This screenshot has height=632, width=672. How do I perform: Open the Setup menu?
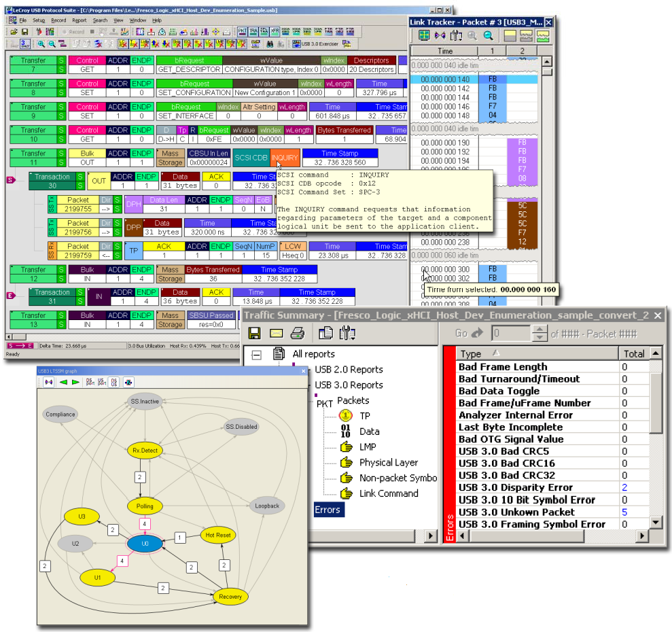coord(39,20)
